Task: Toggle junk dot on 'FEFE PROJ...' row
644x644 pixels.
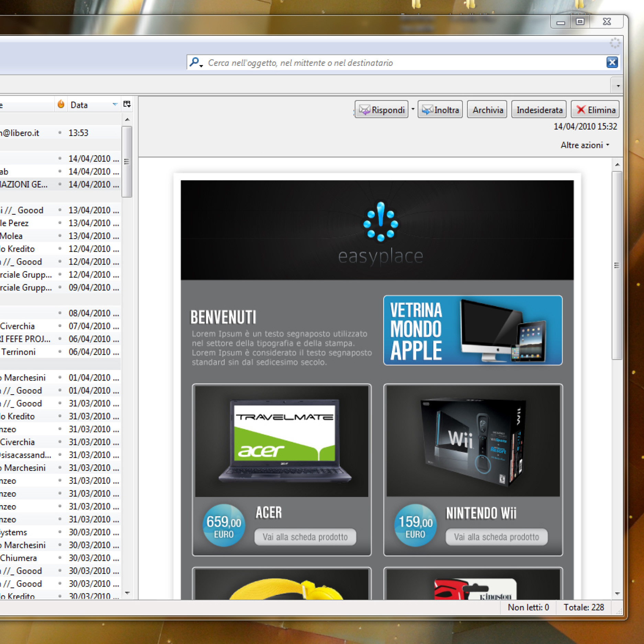Action: click(60, 339)
